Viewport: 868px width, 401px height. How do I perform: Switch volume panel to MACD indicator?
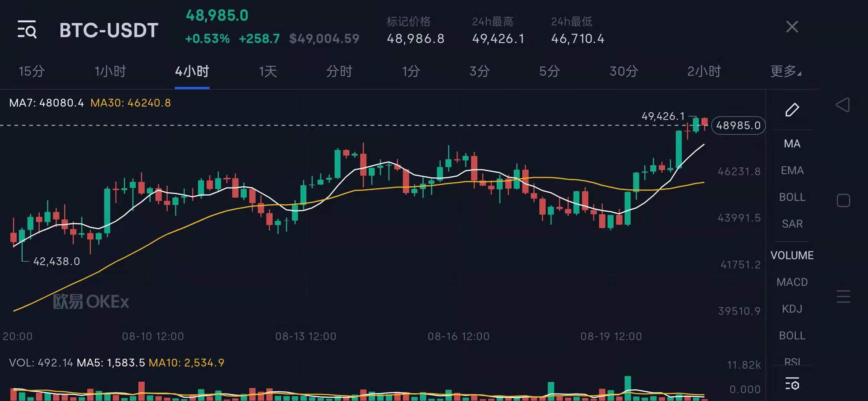point(792,282)
